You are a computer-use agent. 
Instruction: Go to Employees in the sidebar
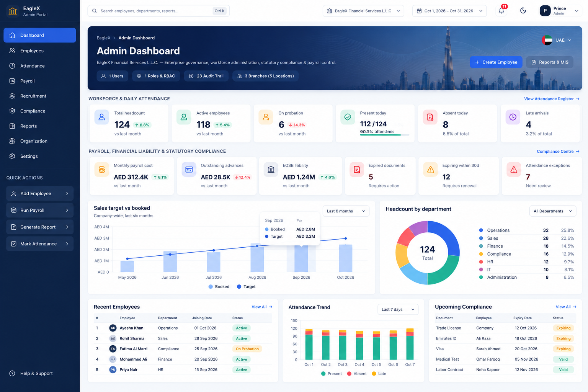40,51
